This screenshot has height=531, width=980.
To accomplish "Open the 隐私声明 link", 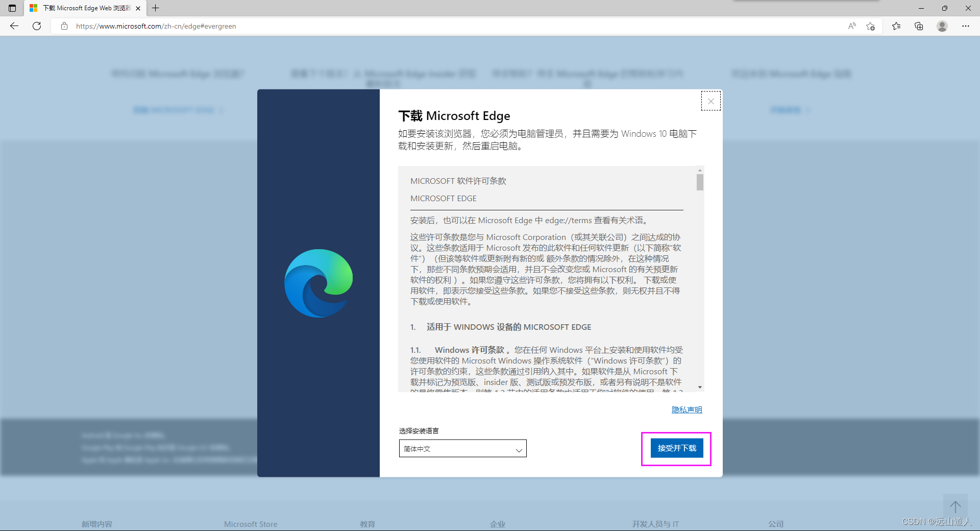I will [687, 409].
